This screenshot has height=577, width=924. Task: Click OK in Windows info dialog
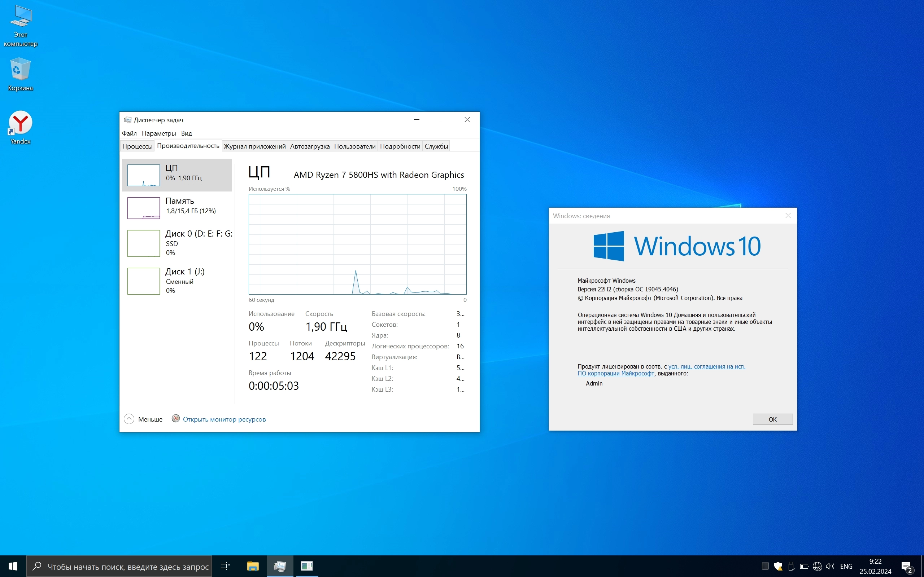[x=772, y=419]
